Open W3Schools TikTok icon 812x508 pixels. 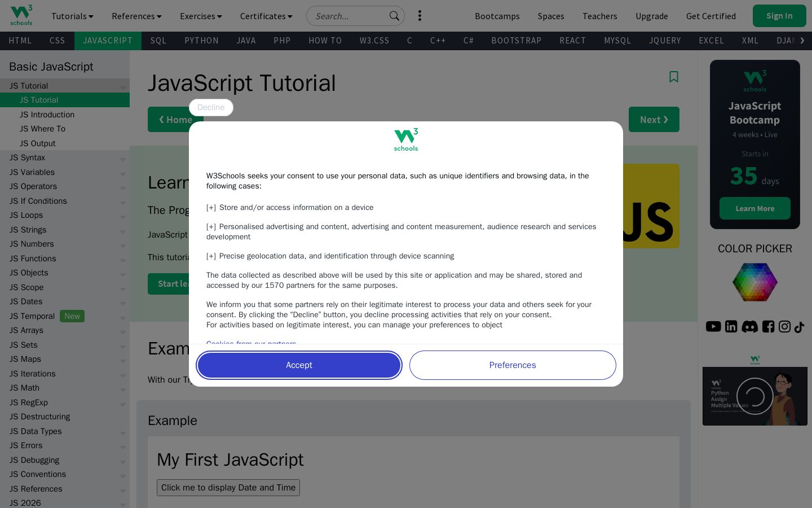tap(799, 327)
